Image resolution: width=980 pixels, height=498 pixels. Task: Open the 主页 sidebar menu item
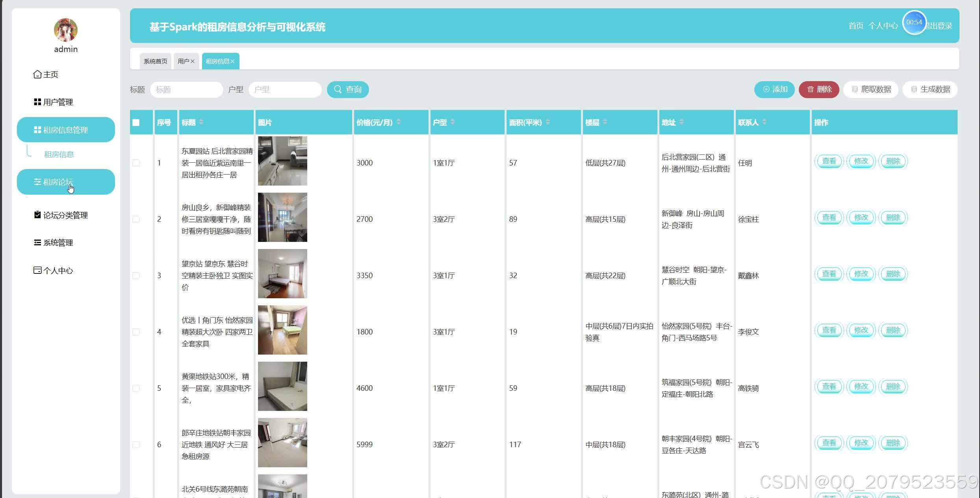(66, 74)
